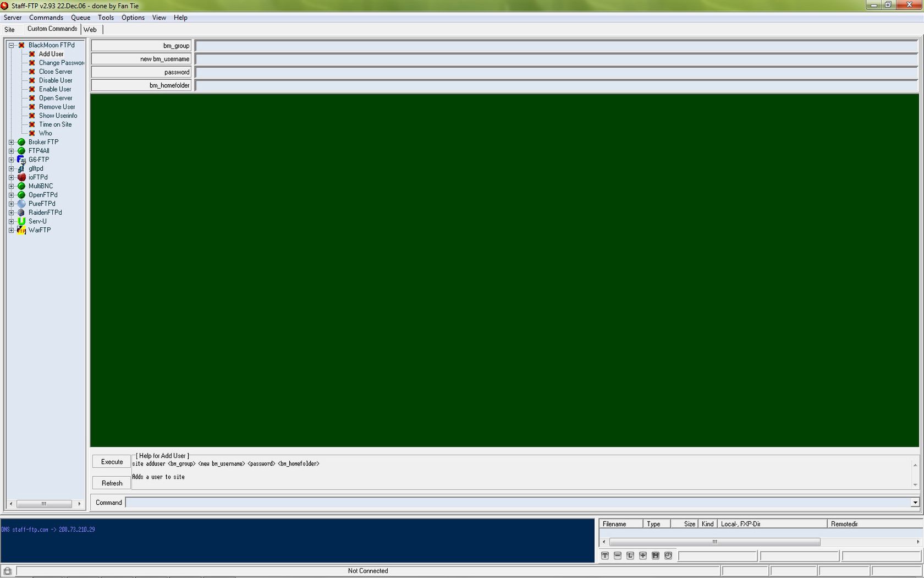The image size is (924, 578).
Task: Click the FTP4All green icon
Action: (21, 151)
